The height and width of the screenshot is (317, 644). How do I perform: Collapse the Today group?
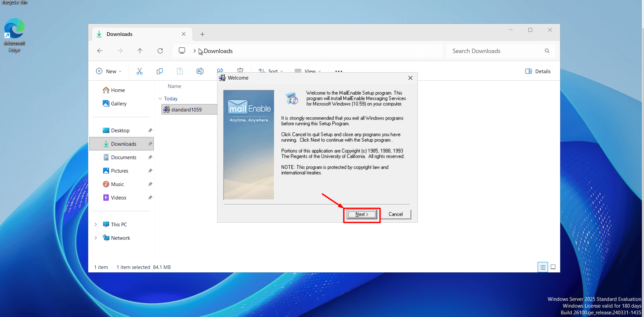pyautogui.click(x=160, y=98)
